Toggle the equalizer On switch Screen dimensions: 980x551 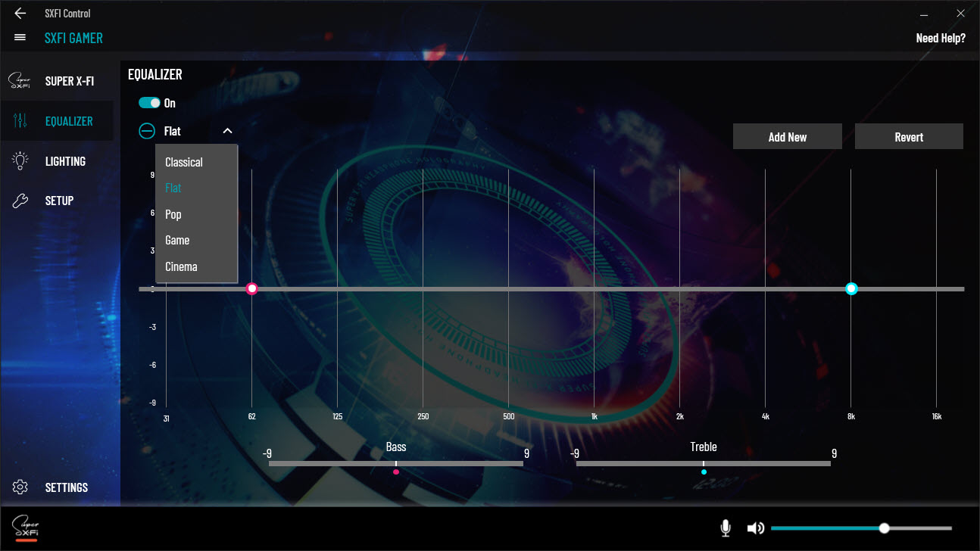pos(150,103)
